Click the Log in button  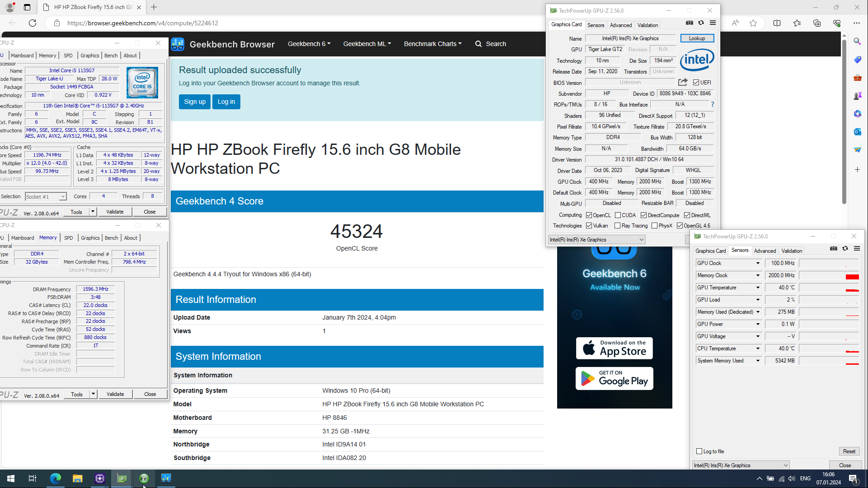pyautogui.click(x=226, y=102)
